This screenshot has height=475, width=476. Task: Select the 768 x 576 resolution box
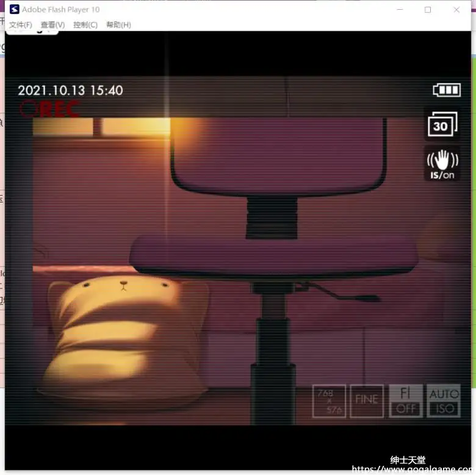tap(329, 401)
